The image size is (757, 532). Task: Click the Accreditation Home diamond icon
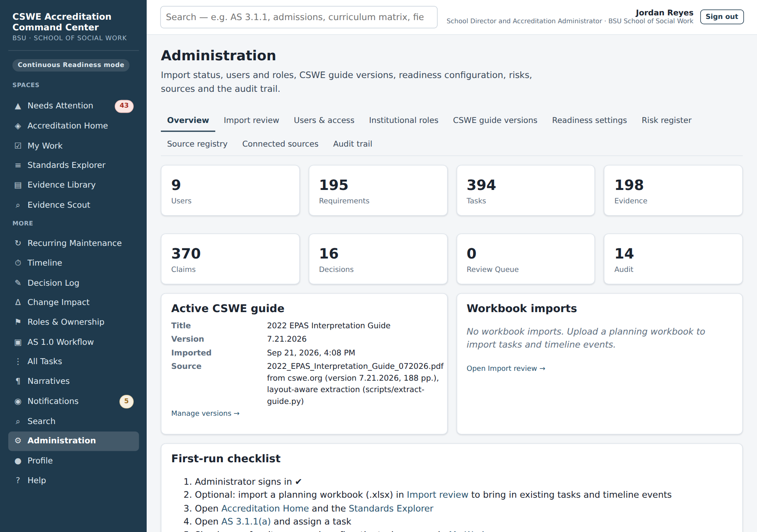pos(18,126)
